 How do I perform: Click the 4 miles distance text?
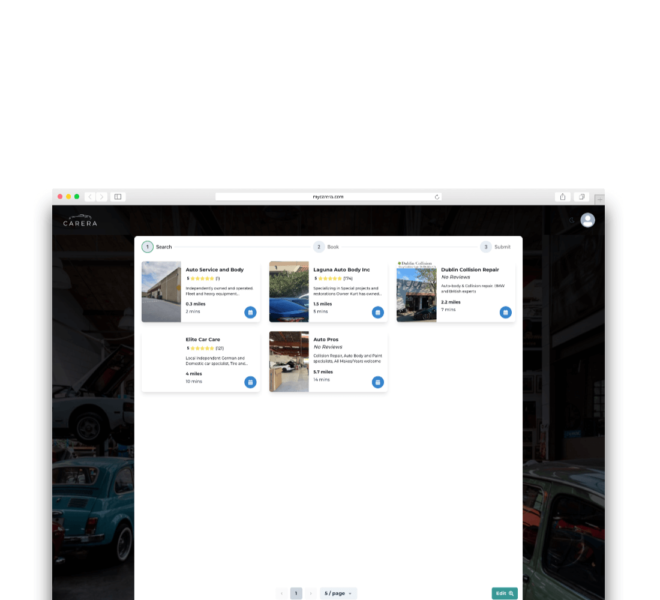194,373
